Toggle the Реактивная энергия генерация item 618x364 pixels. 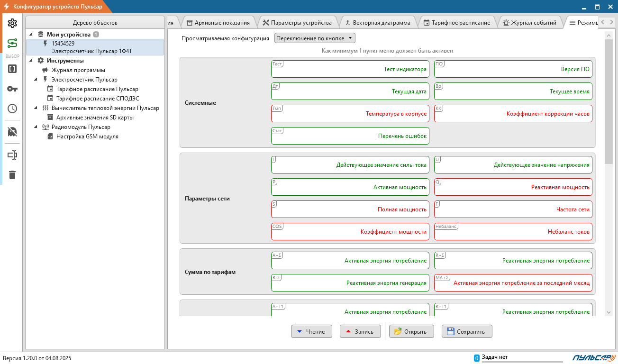pyautogui.click(x=350, y=282)
